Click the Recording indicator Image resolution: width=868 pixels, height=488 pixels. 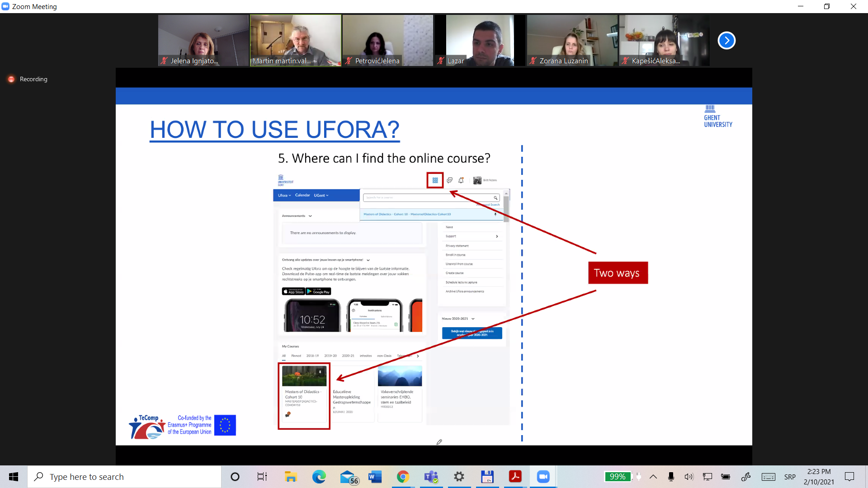(x=28, y=79)
